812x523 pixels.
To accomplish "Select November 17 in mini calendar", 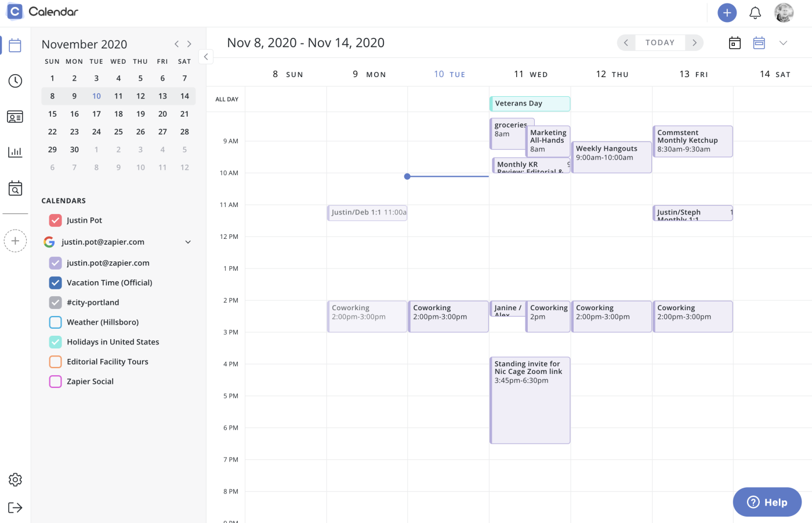I will click(96, 114).
